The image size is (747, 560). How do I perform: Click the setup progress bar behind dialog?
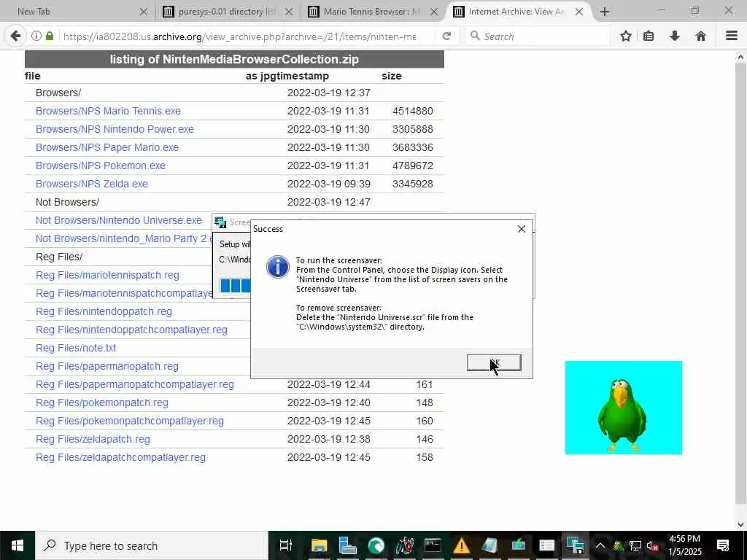pyautogui.click(x=235, y=286)
